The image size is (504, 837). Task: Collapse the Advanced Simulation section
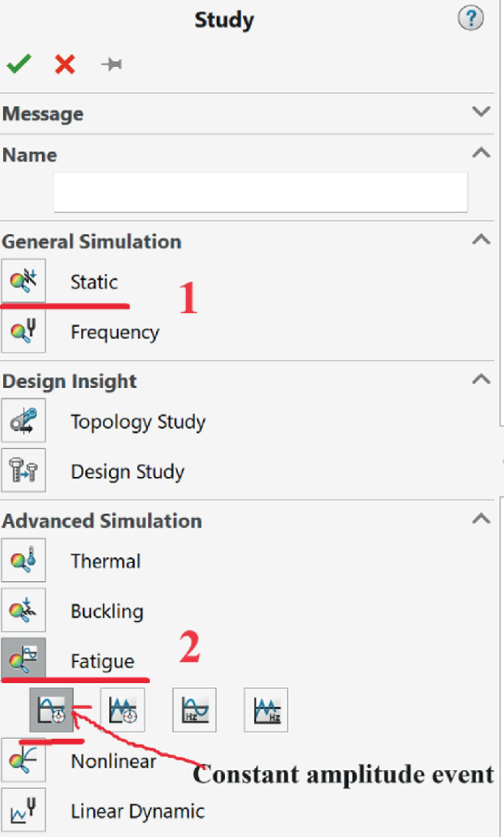point(482,520)
